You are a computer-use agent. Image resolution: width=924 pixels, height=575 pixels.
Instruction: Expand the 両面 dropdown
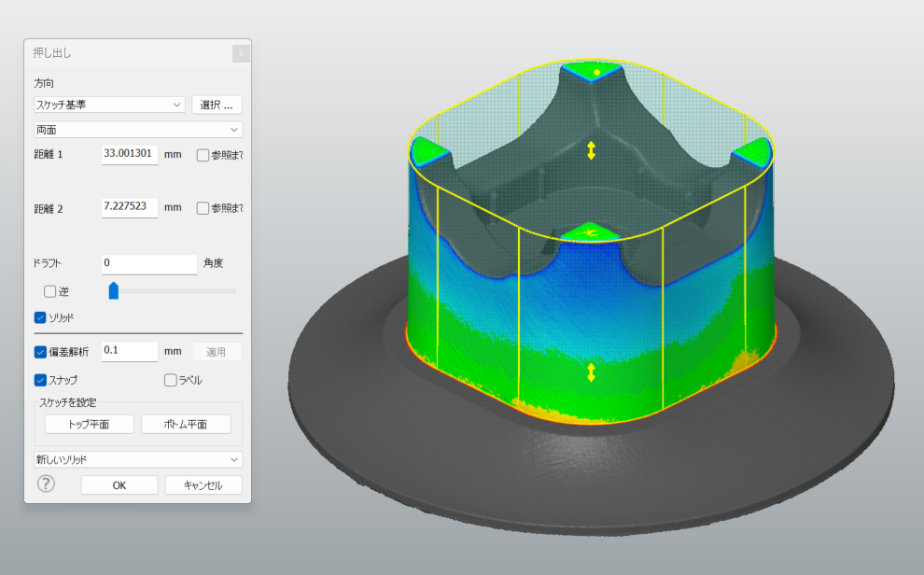pyautogui.click(x=137, y=130)
